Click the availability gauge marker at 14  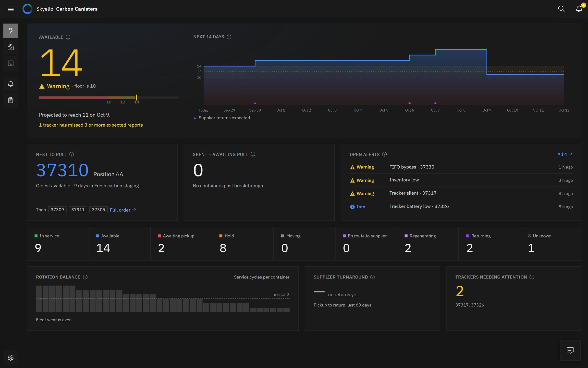tap(136, 97)
